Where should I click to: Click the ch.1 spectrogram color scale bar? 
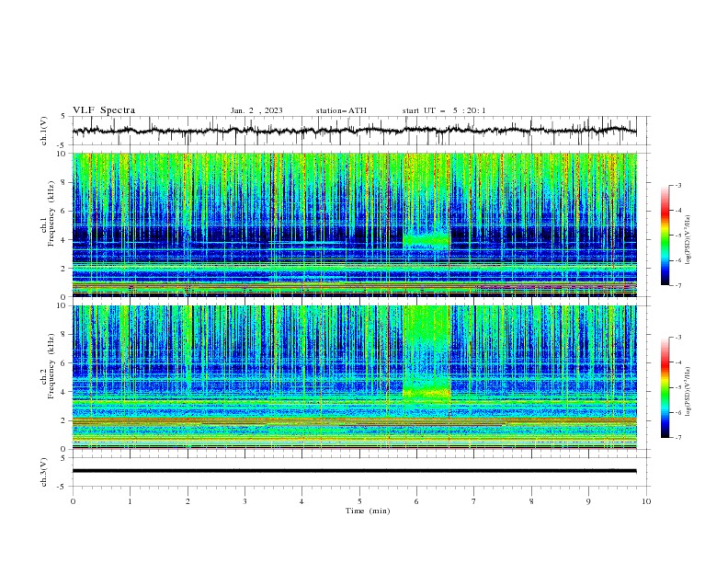665,236
